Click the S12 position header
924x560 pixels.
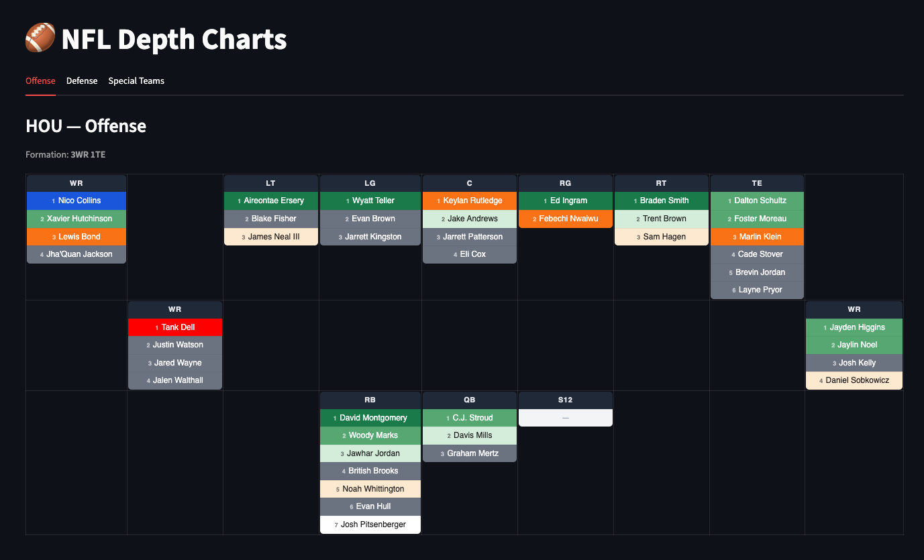[566, 400]
